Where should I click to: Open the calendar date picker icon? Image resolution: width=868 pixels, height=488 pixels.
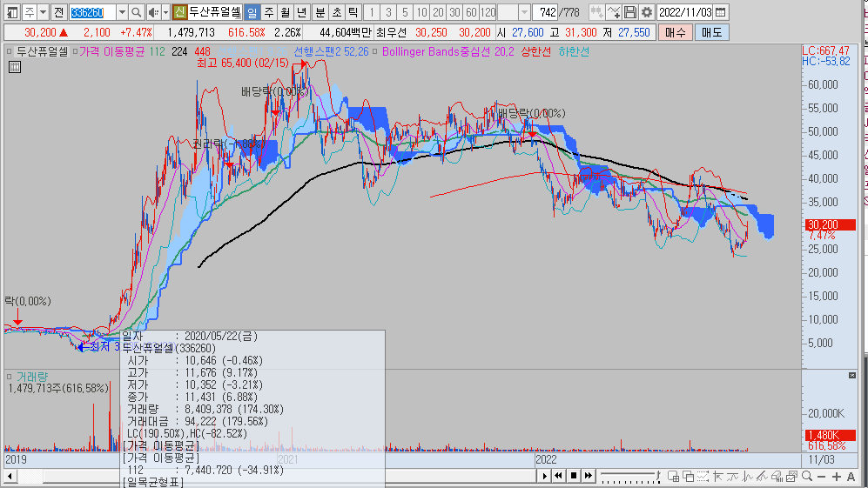tap(720, 11)
